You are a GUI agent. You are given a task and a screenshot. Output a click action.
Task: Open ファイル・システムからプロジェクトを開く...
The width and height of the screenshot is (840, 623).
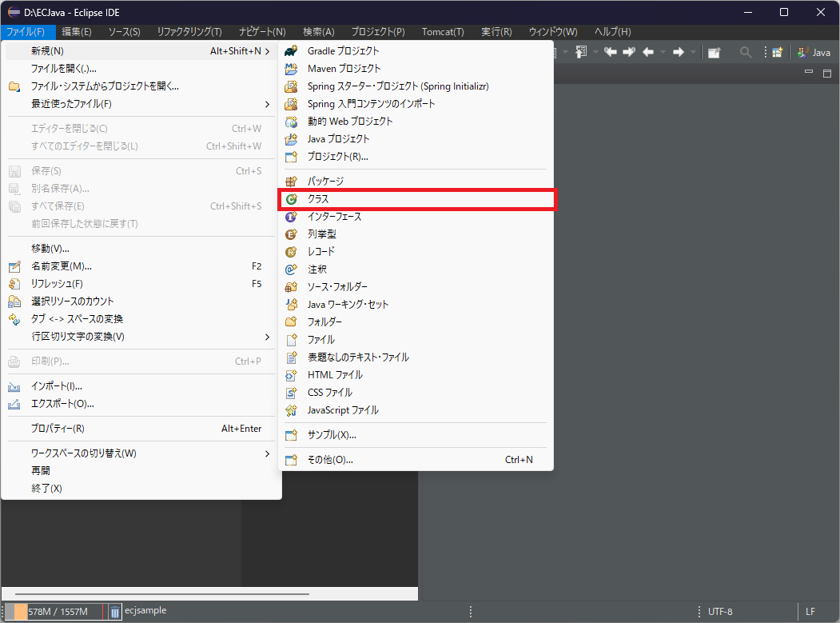pyautogui.click(x=141, y=86)
